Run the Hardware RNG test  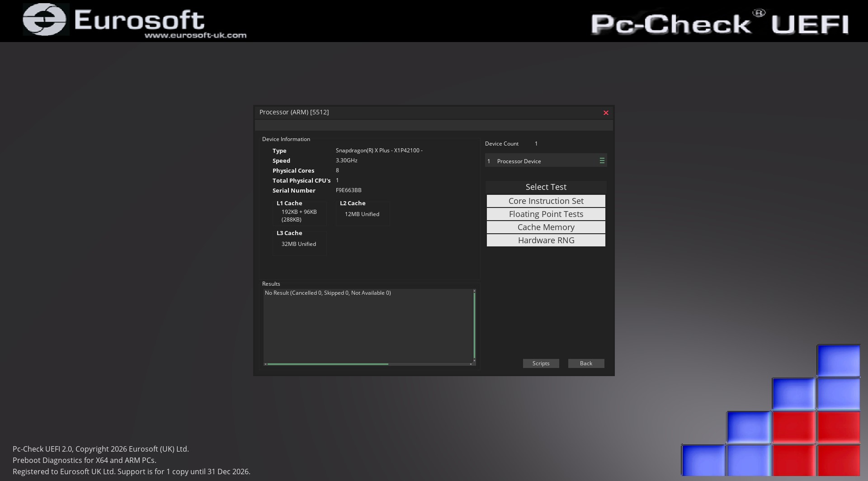[546, 240]
